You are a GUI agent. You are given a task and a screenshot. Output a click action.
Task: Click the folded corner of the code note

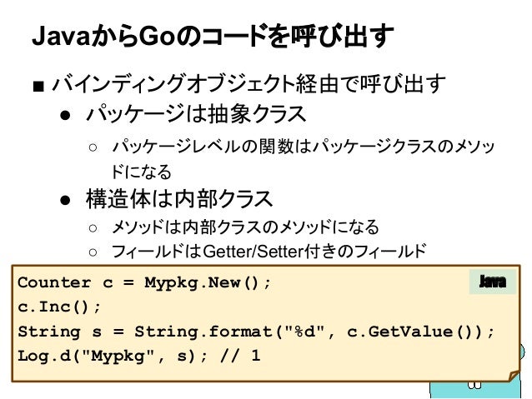pyautogui.click(x=513, y=376)
